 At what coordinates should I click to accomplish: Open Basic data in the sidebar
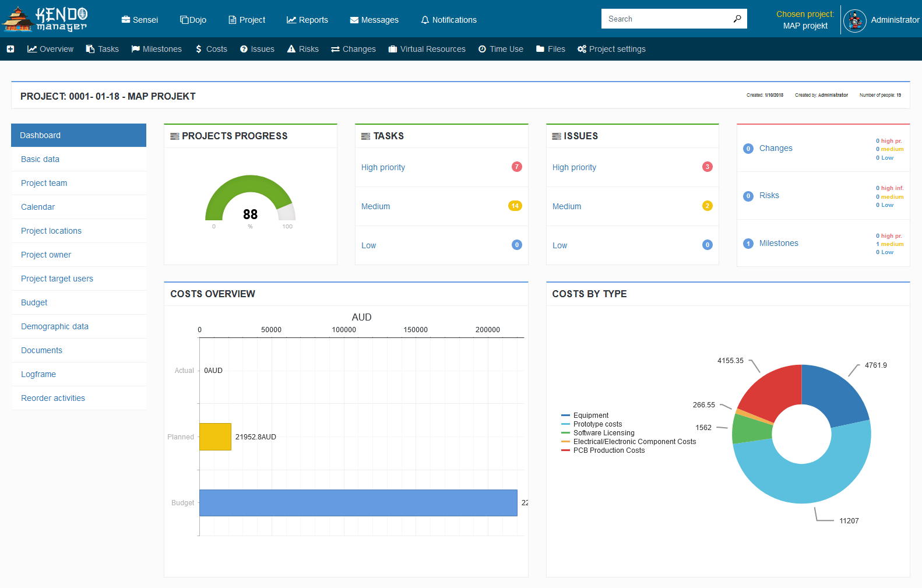(79, 159)
